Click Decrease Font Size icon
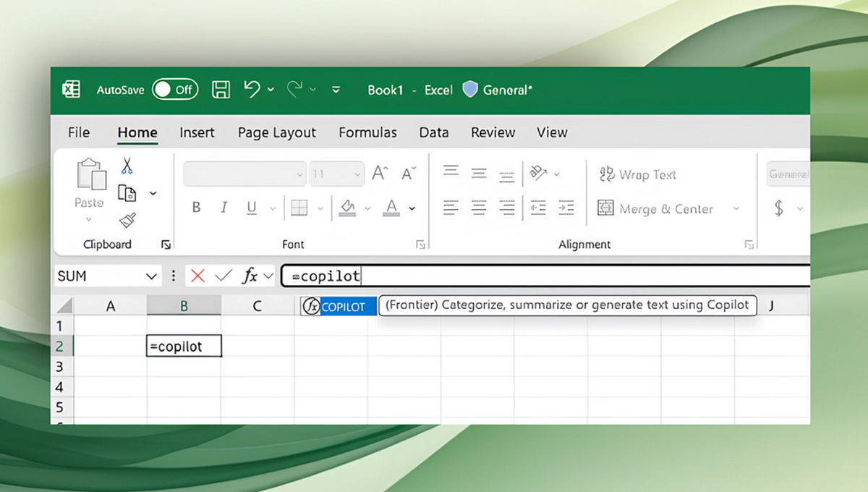Image resolution: width=868 pixels, height=492 pixels. 409,174
